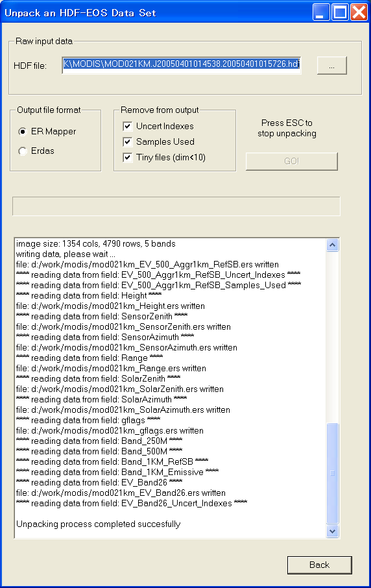Click 'Unpacking process completed succesfully' message

click(x=98, y=524)
